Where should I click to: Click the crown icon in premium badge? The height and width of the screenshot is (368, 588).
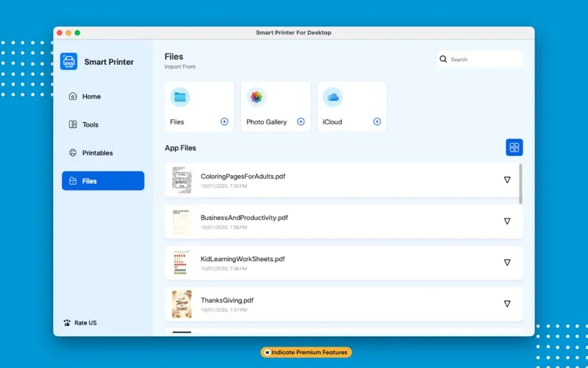coord(267,353)
